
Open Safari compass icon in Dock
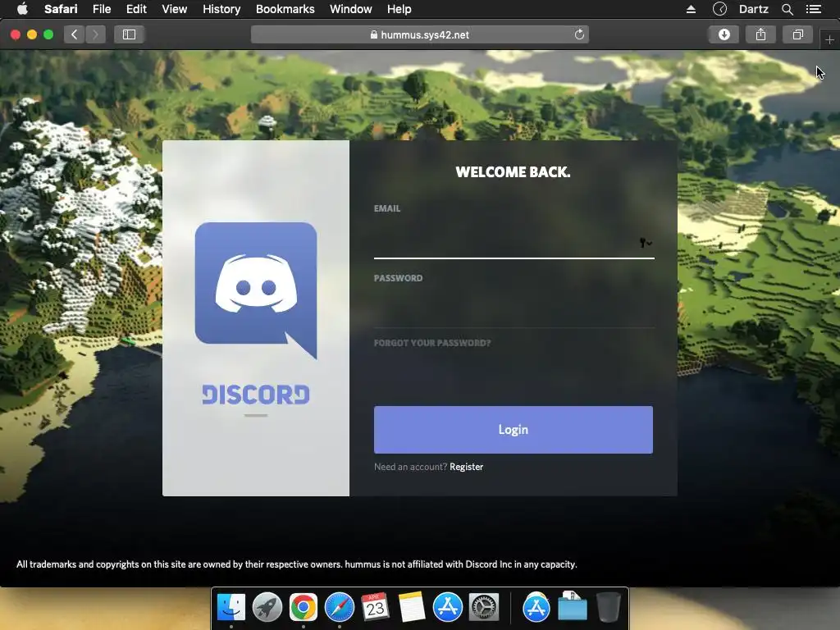tap(339, 608)
